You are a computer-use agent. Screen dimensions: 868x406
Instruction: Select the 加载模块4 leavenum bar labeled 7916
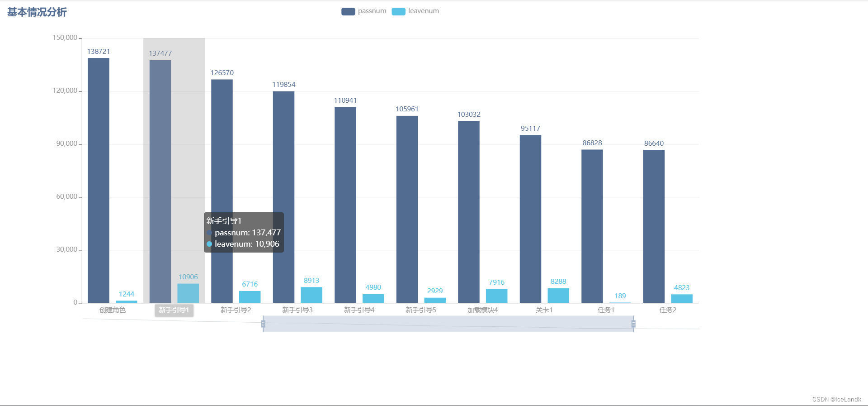click(497, 296)
